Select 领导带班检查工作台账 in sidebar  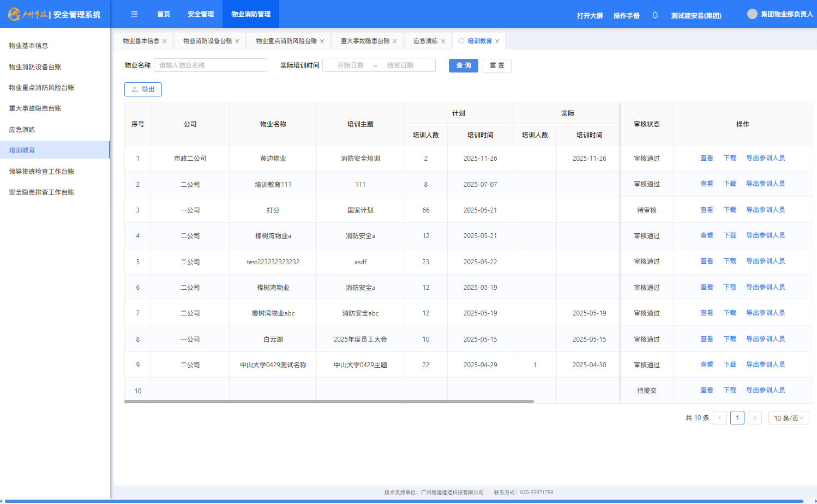(41, 172)
